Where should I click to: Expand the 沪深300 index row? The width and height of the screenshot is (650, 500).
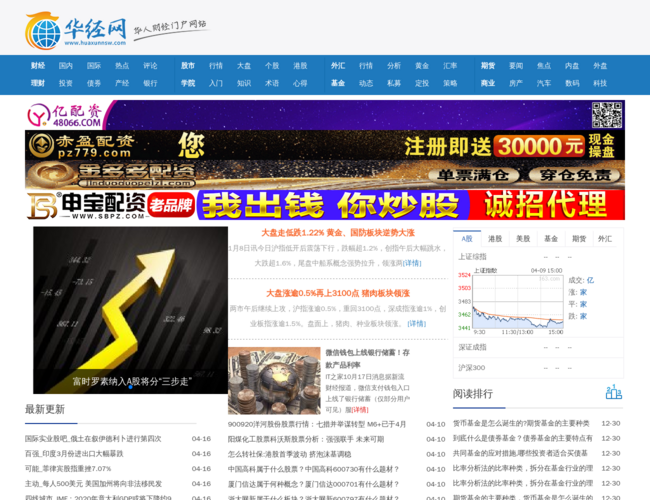(x=538, y=367)
